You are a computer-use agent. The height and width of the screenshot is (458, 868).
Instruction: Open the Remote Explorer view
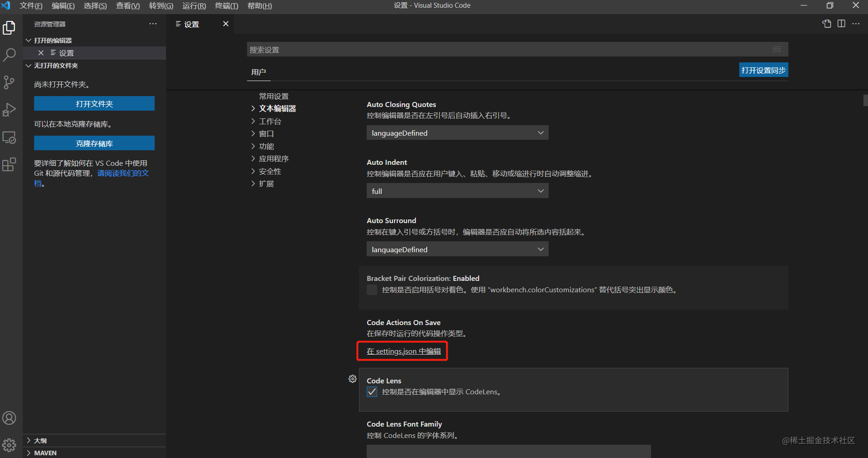pos(9,137)
